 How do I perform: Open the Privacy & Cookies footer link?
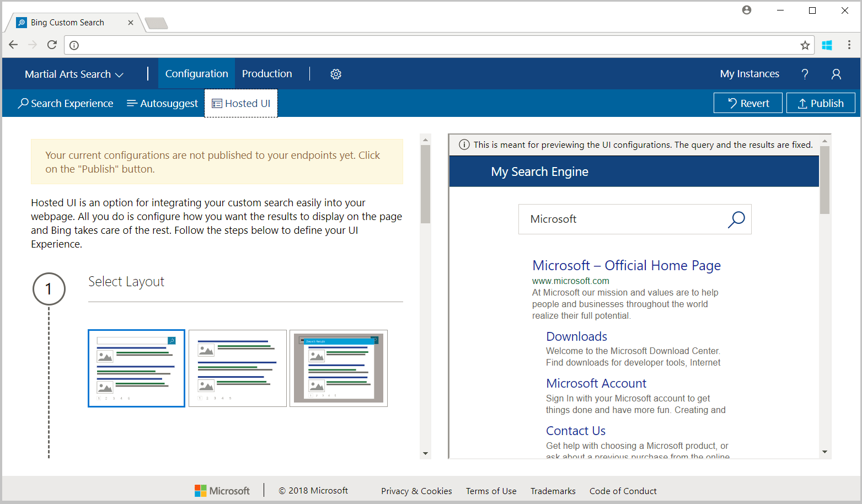tap(416, 491)
